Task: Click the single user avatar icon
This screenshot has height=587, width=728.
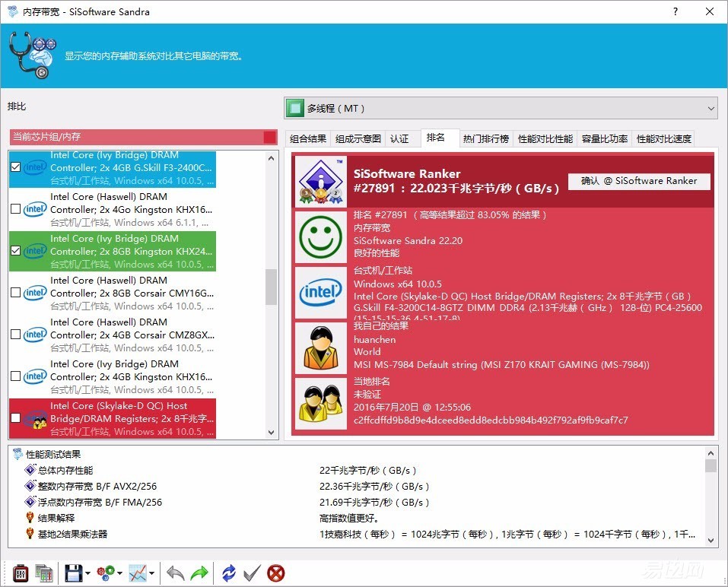Action: click(321, 348)
